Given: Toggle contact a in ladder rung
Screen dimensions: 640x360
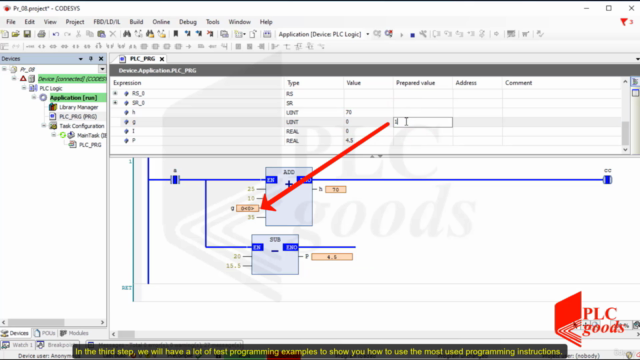Looking at the screenshot, I should click(175, 180).
